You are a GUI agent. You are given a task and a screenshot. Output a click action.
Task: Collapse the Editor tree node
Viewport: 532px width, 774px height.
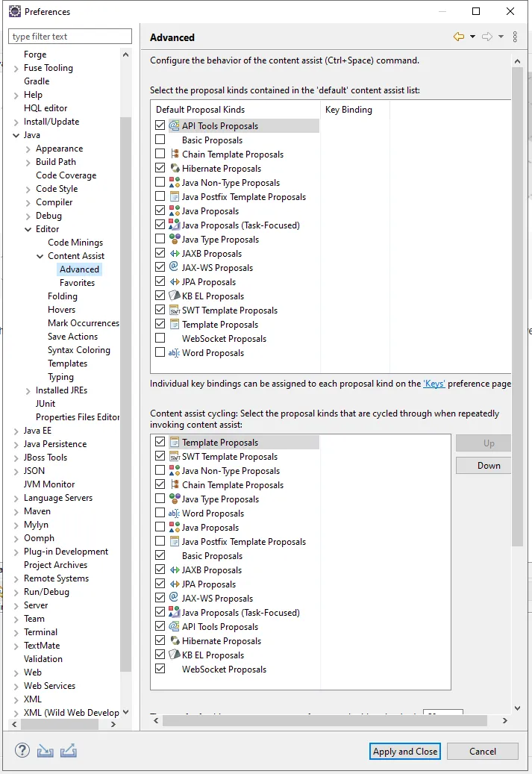[x=28, y=229]
